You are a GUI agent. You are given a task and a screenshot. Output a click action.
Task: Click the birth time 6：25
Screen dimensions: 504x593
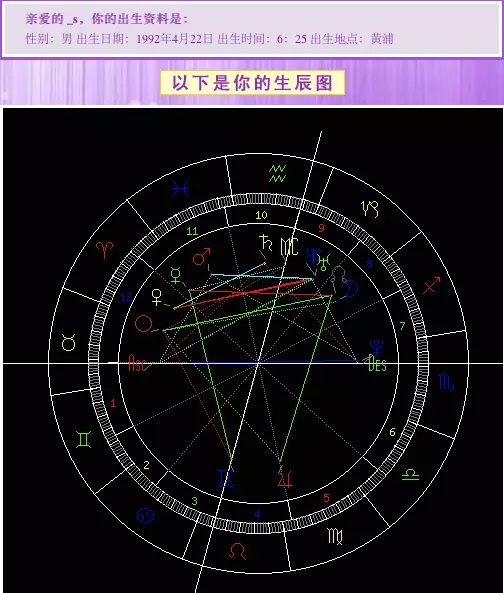[x=292, y=39]
